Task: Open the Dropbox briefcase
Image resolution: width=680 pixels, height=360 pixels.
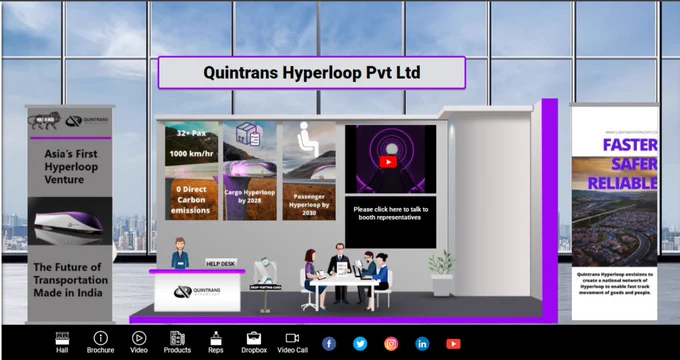Action: point(254,342)
